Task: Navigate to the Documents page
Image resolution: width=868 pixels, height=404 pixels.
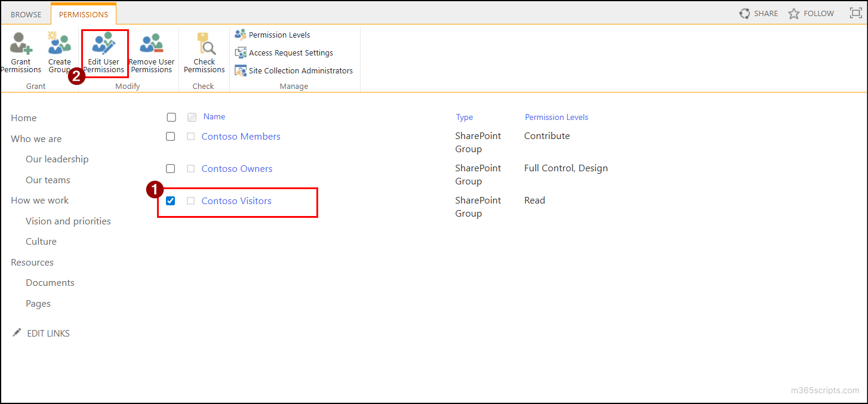Action: coord(50,282)
